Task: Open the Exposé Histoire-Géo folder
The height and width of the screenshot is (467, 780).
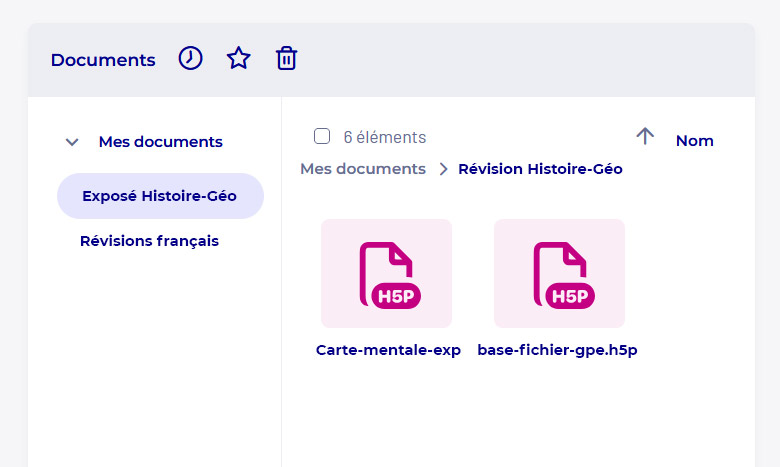Action: (160, 196)
